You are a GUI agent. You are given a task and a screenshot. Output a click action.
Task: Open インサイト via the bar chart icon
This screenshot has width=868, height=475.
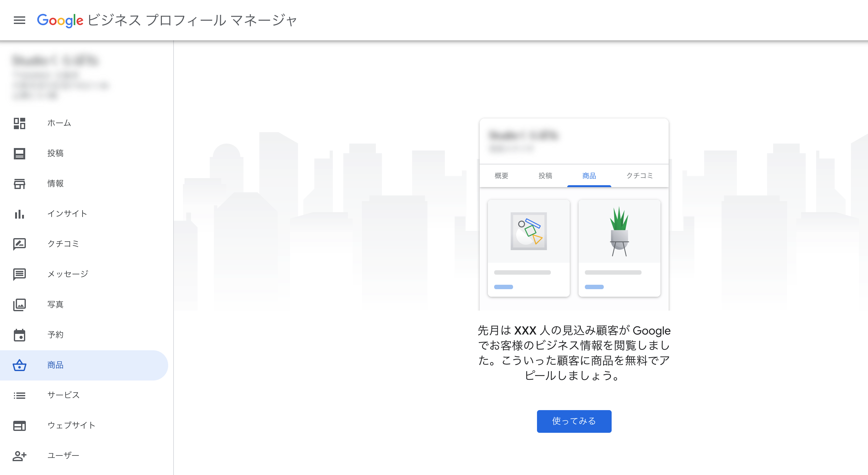click(20, 214)
